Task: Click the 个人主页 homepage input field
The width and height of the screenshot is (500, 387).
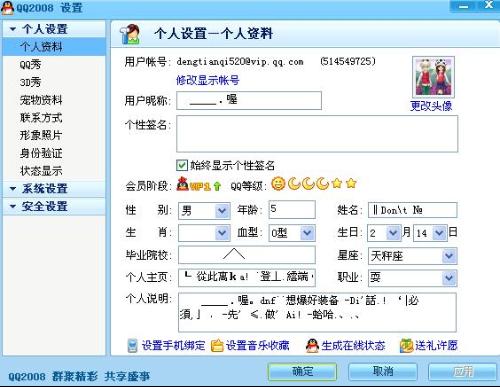Action: pyautogui.click(x=247, y=277)
